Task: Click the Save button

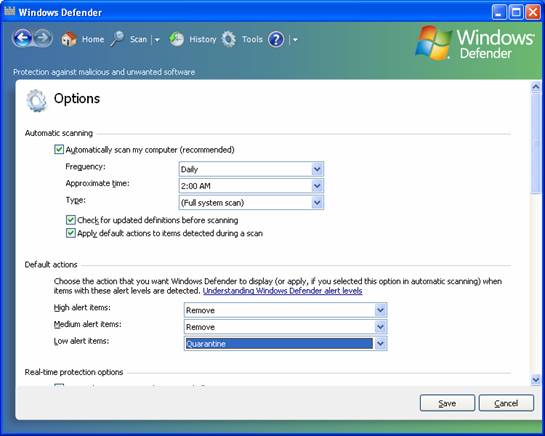Action: coord(447,403)
